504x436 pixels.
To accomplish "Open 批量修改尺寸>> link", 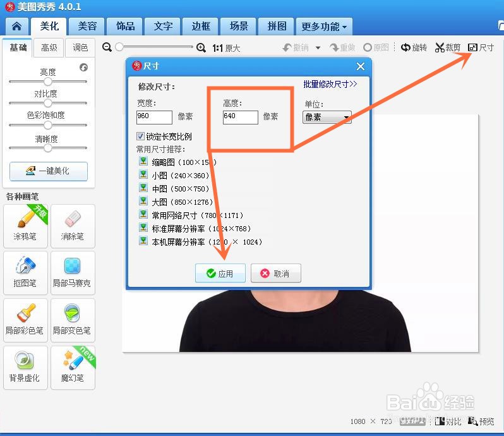I will [x=330, y=84].
